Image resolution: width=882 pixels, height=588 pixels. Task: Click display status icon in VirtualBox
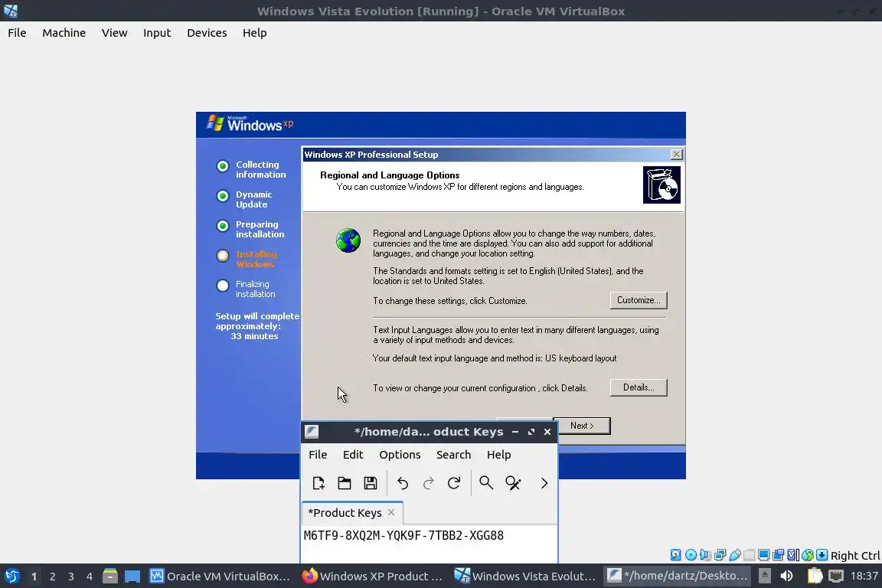[x=764, y=555]
